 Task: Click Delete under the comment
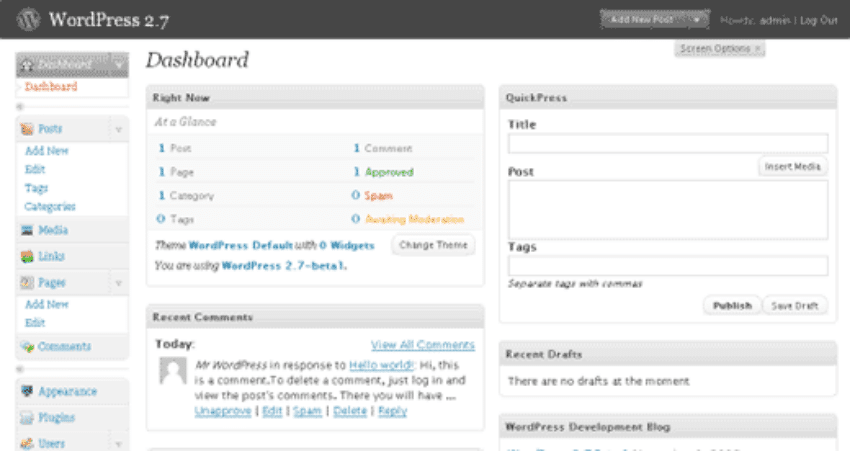click(x=350, y=411)
